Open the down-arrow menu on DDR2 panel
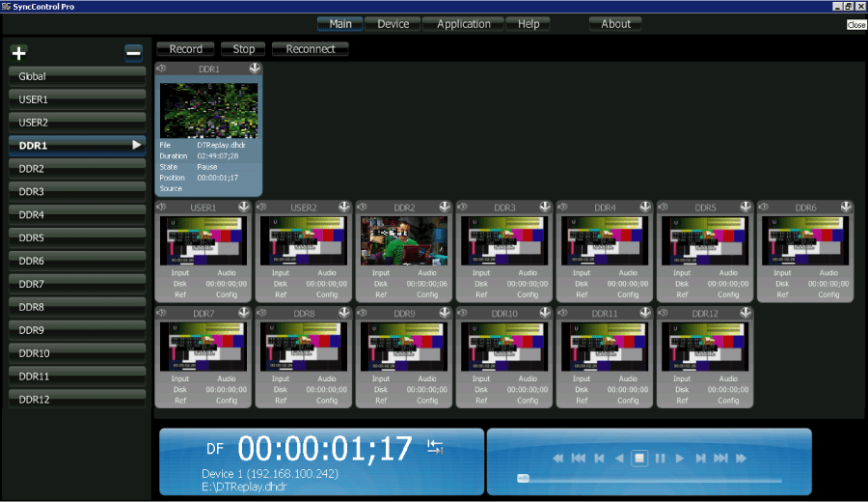The image size is (868, 502). (445, 207)
